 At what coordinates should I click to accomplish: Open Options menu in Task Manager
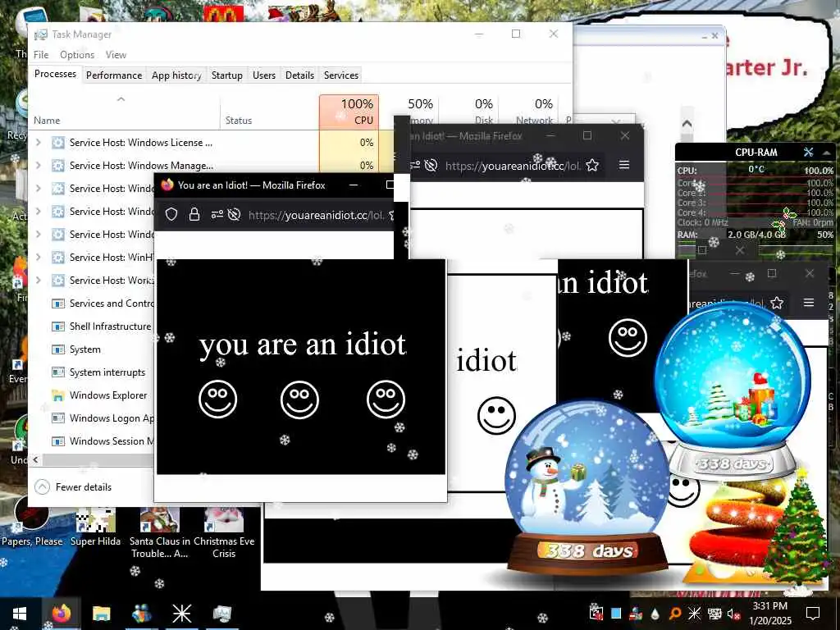(77, 55)
